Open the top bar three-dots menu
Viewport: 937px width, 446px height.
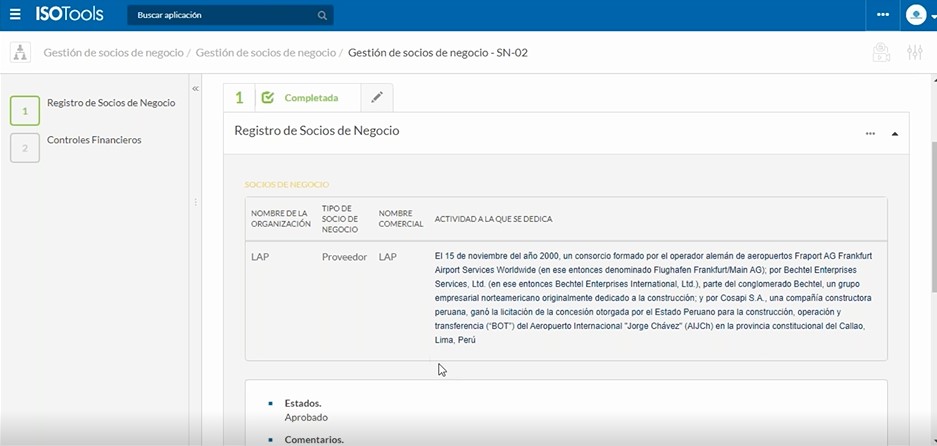882,15
